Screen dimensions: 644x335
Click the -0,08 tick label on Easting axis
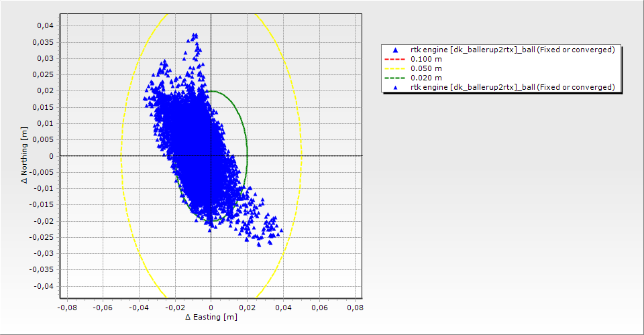point(66,308)
